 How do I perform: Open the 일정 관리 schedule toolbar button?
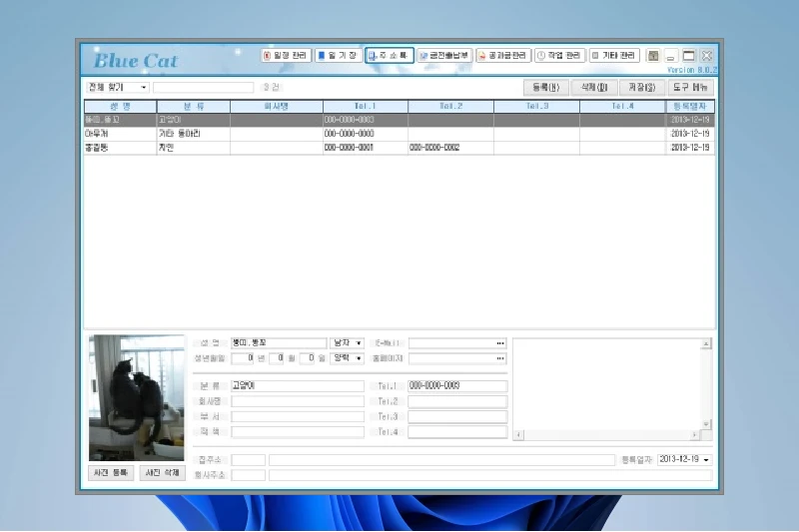(x=286, y=56)
